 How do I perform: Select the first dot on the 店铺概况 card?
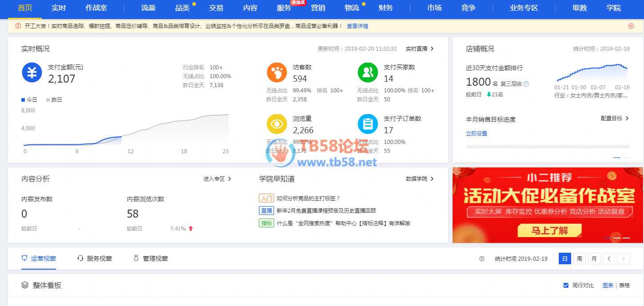point(617,158)
